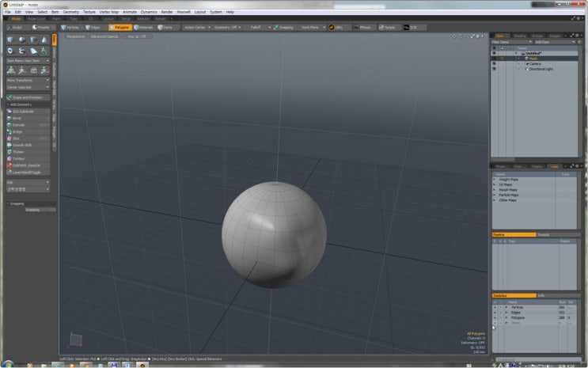This screenshot has width=588, height=368.
Task: Toggle visibility eye of Directional Light
Action: [494, 69]
